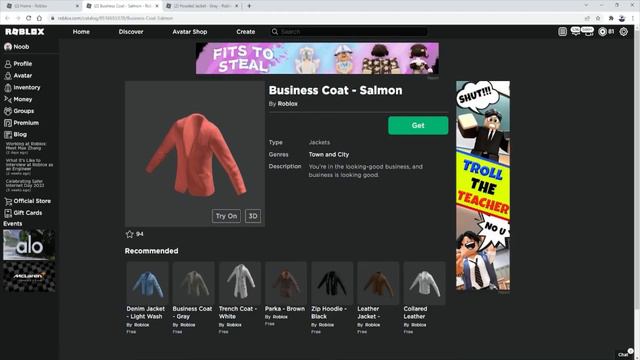The width and height of the screenshot is (640, 360).
Task: Open Money in the sidebar
Action: [x=18, y=99]
